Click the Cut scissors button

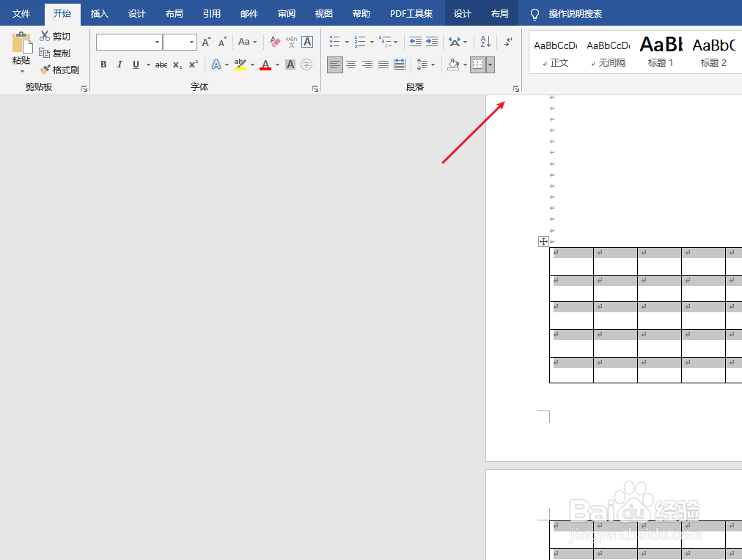[x=55, y=37]
